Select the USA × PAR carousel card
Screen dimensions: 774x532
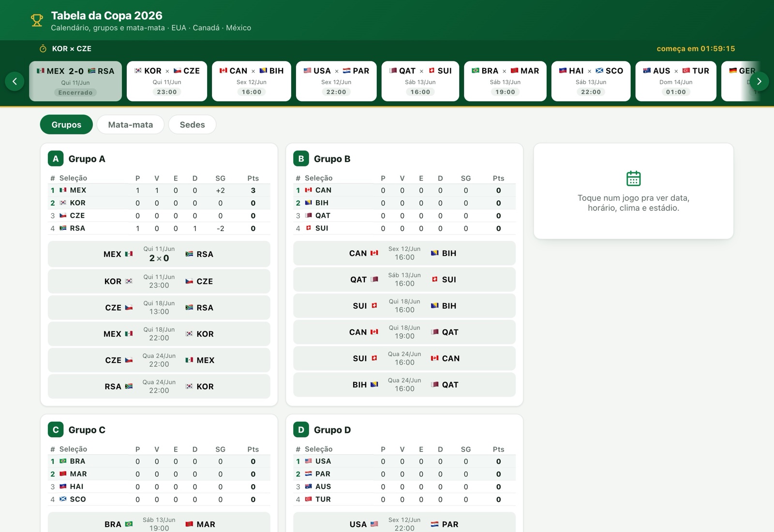pos(336,81)
